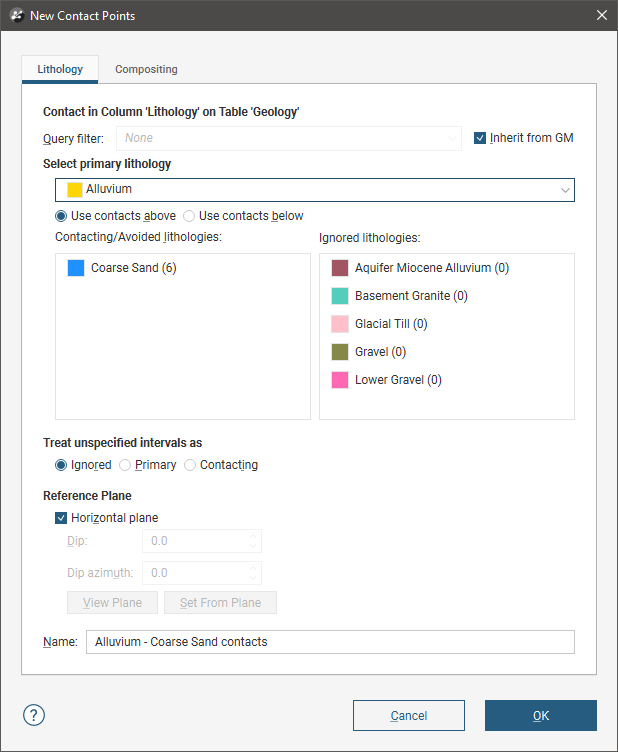618x752 pixels.
Task: Open the primary lithology dropdown
Action: [315, 189]
